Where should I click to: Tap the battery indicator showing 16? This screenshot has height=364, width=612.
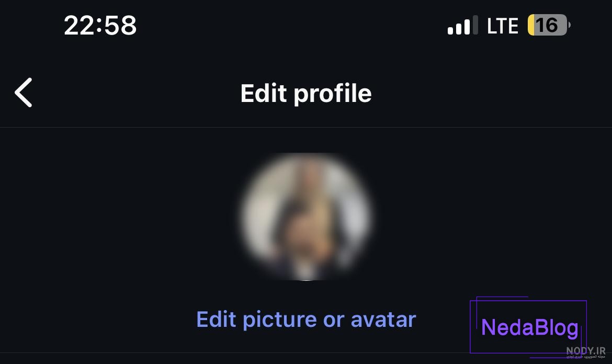(548, 25)
